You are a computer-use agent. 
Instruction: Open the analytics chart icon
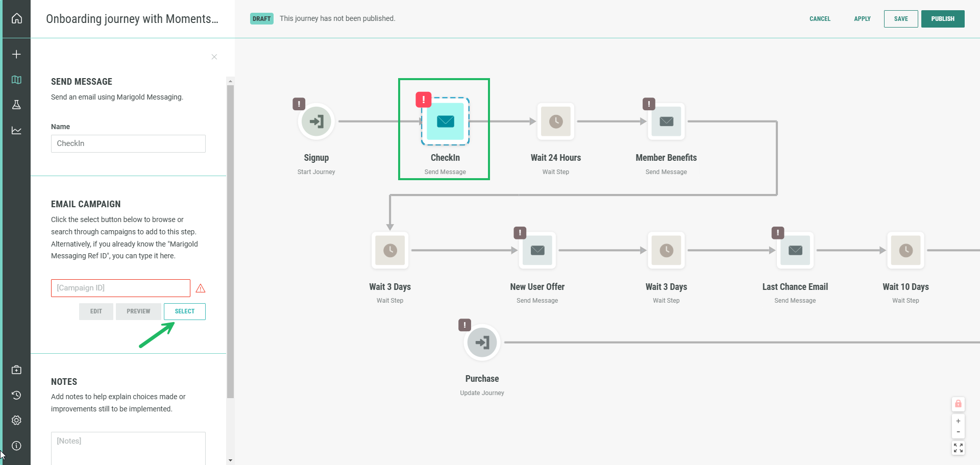coord(16,130)
